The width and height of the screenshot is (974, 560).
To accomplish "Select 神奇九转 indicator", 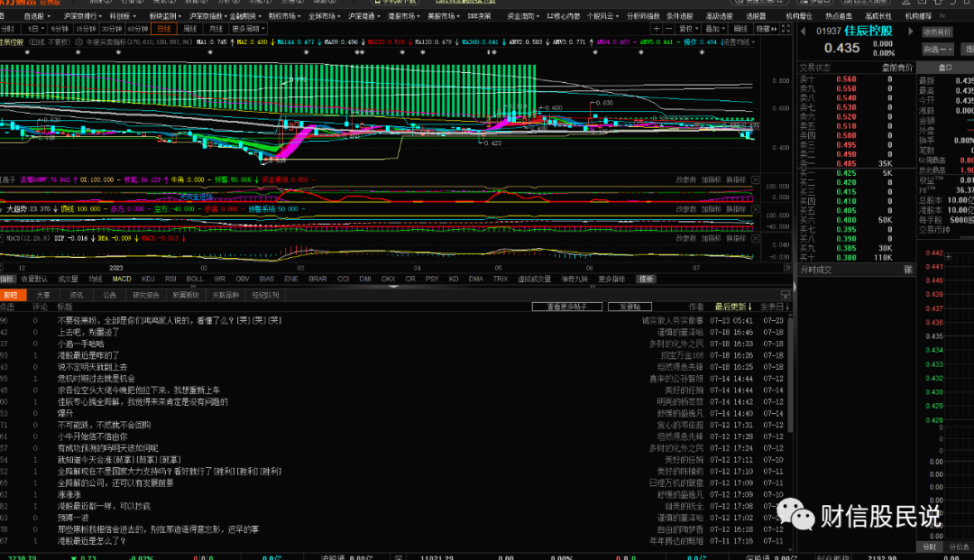I will [574, 279].
